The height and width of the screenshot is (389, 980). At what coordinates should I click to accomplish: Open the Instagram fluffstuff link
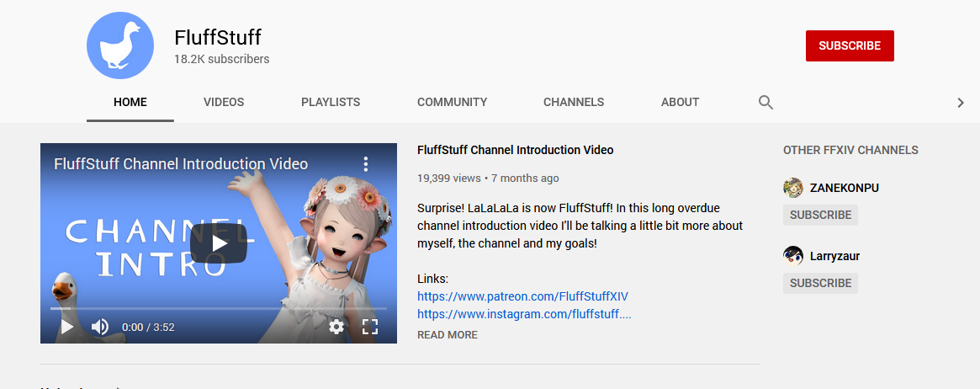coord(524,314)
